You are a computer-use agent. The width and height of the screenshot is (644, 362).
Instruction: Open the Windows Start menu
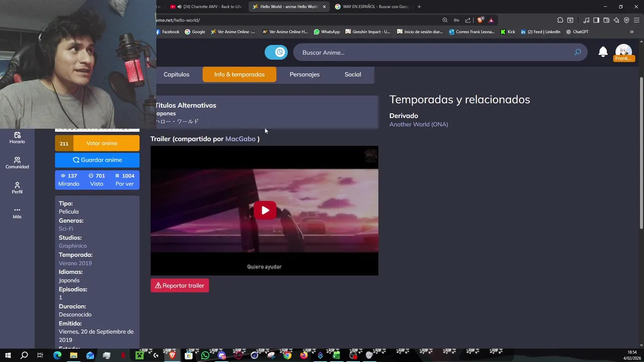click(x=8, y=355)
